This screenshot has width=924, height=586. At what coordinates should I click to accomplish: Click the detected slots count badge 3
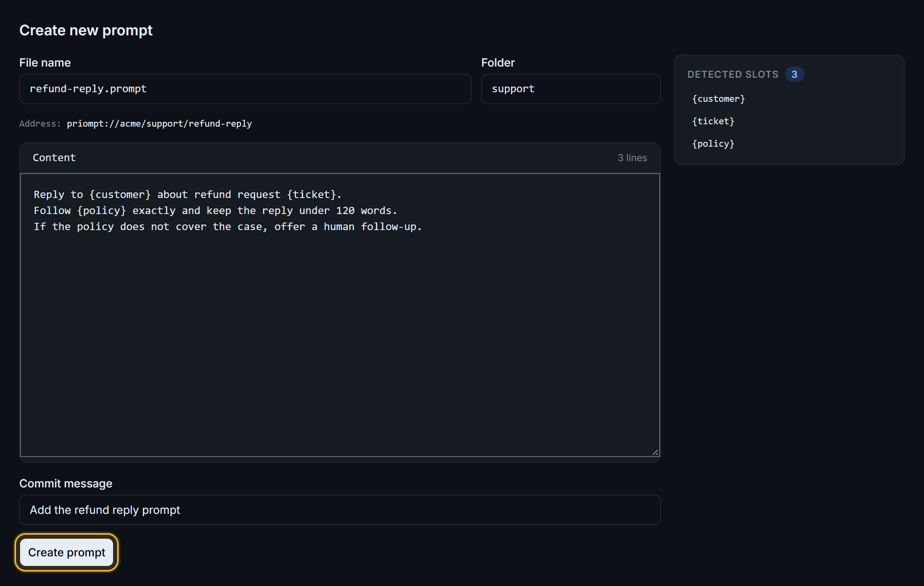(x=794, y=74)
